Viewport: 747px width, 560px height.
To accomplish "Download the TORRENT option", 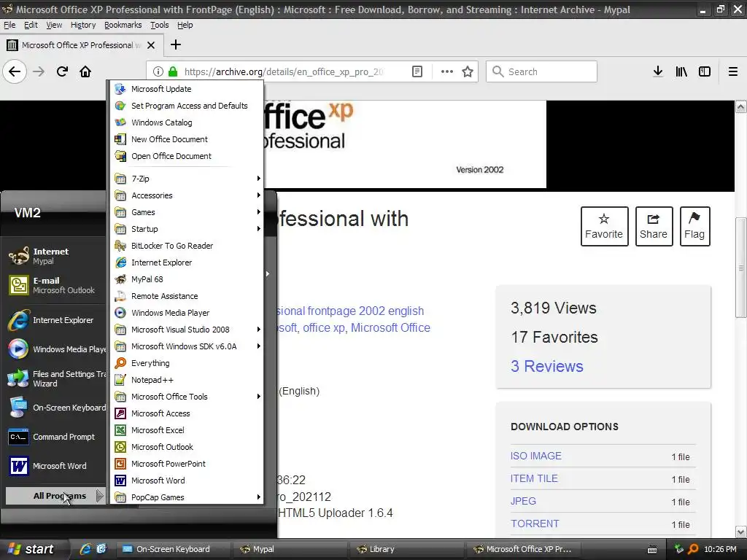I will pos(535,524).
